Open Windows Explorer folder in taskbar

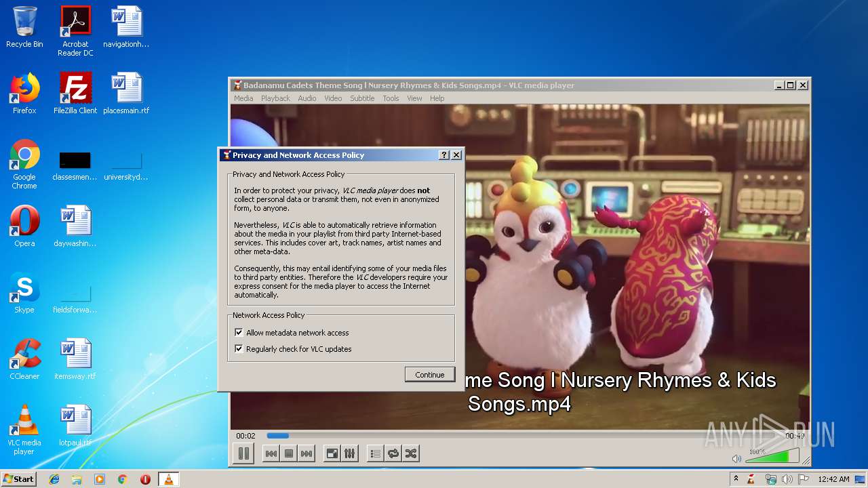coord(77,479)
